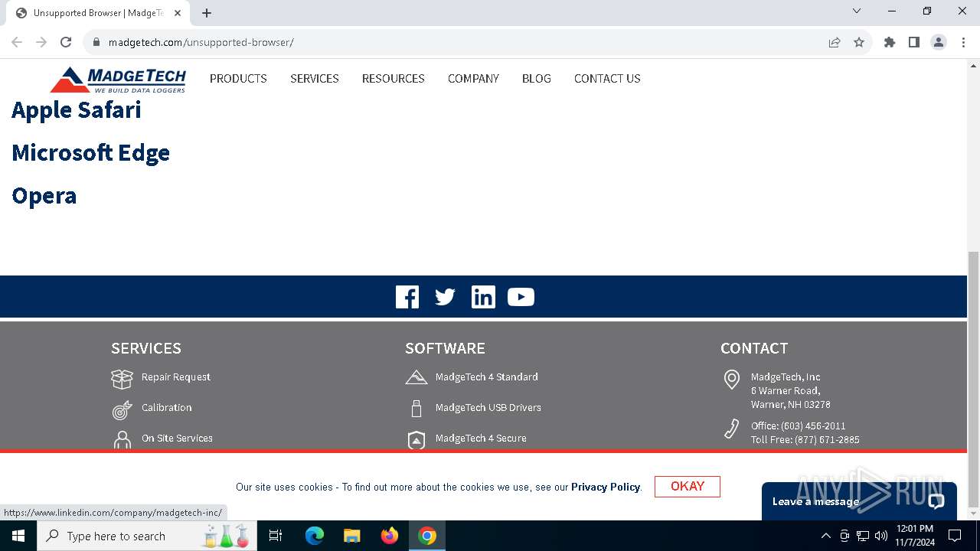View site information lock icon
The height and width of the screenshot is (551, 980).
tap(96, 42)
